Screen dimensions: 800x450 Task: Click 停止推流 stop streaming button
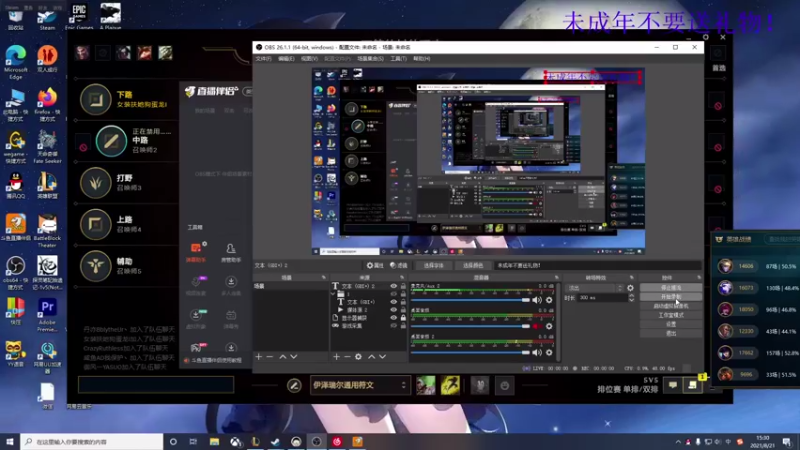tap(671, 288)
